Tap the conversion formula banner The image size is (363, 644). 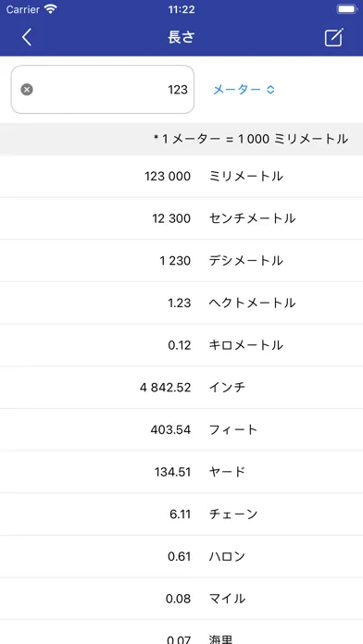coord(181,139)
